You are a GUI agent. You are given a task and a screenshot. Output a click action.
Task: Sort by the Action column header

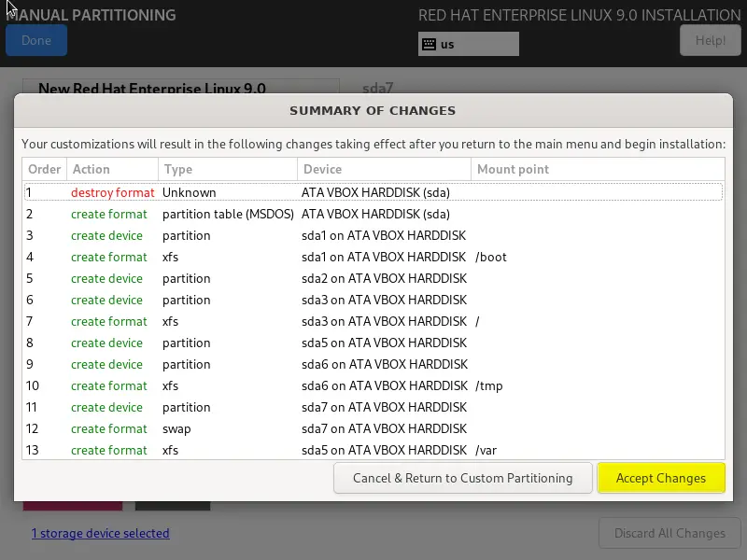coord(112,169)
